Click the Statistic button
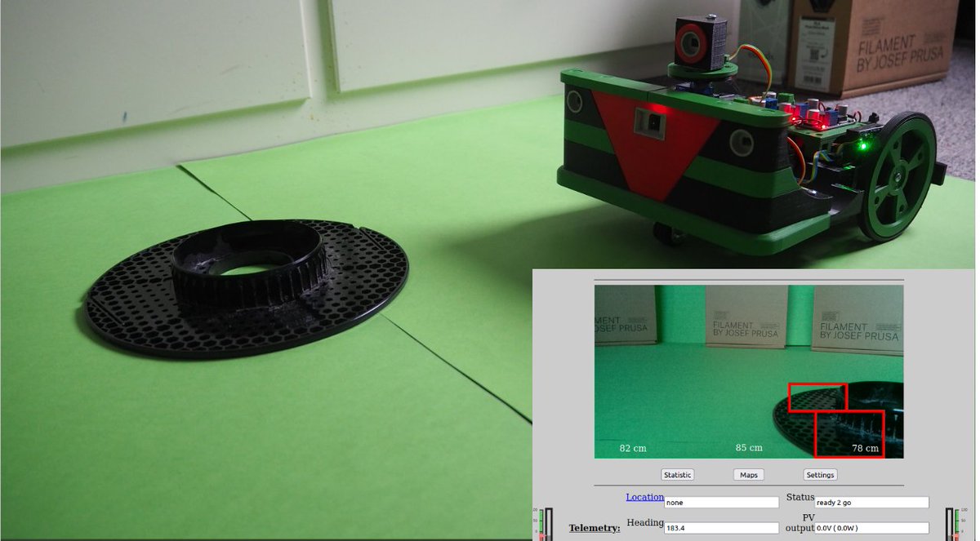The width and height of the screenshot is (980, 541). (x=677, y=474)
